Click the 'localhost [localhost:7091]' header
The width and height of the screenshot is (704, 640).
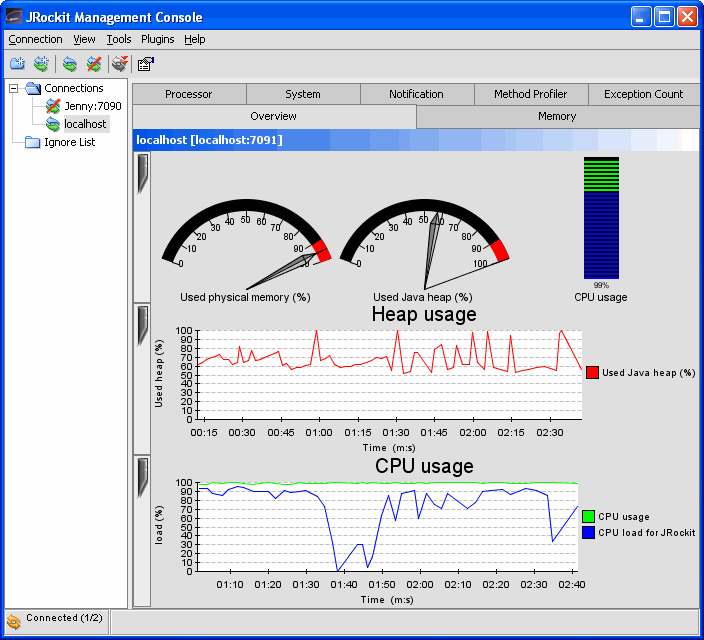pyautogui.click(x=209, y=140)
